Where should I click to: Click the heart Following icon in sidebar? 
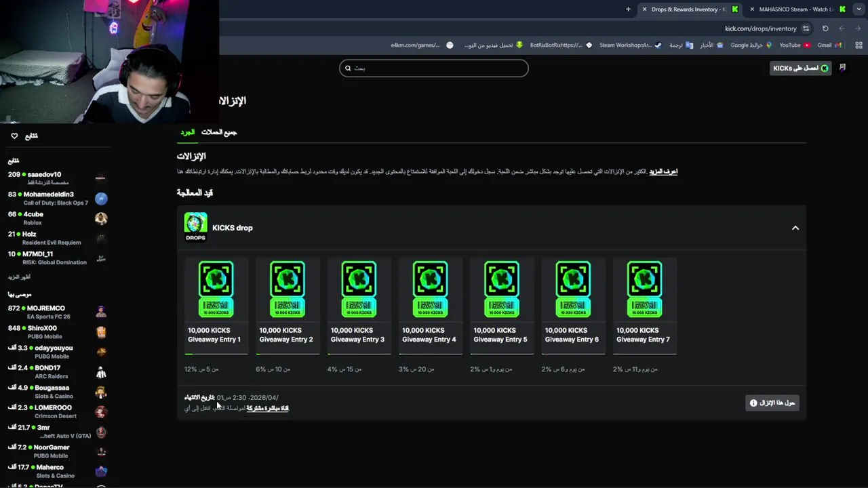(x=14, y=136)
